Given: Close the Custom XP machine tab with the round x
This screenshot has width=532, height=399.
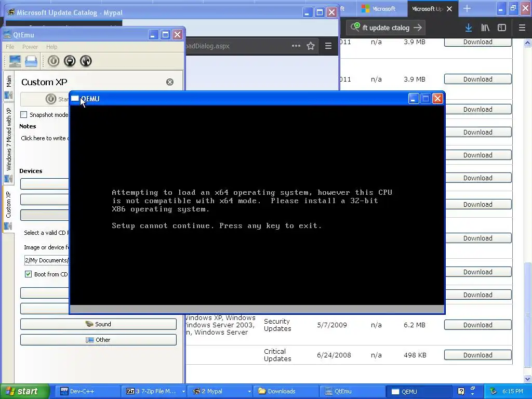Looking at the screenshot, I should click(x=170, y=82).
